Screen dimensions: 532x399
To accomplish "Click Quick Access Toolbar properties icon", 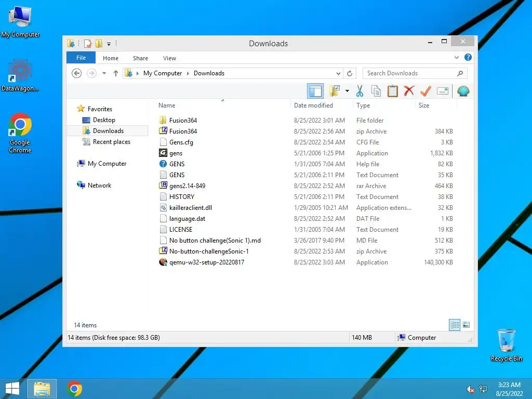I will tap(88, 44).
